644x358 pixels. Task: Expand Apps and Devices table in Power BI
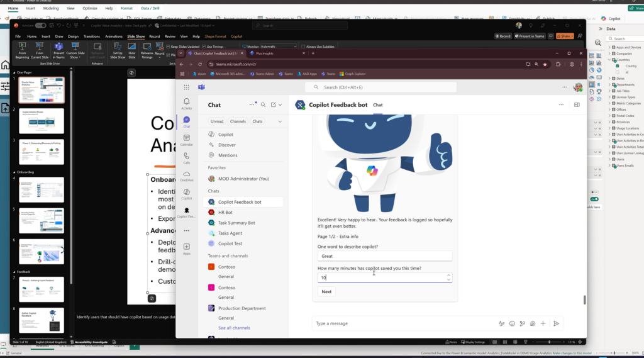pos(609,47)
